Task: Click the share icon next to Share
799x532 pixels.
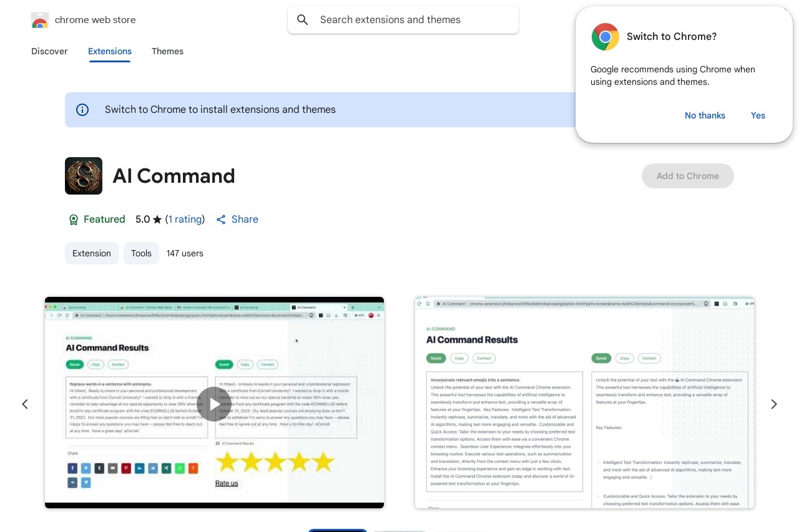Action: [221, 220]
